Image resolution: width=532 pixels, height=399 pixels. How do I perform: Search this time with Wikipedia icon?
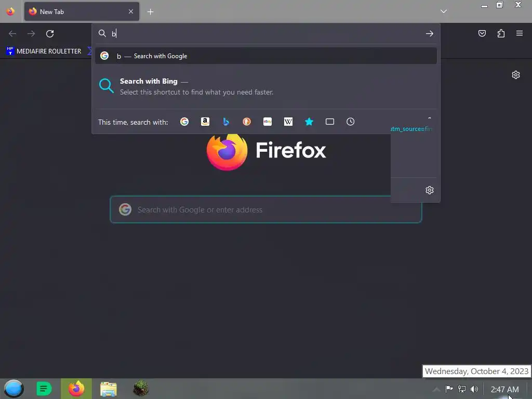288,122
